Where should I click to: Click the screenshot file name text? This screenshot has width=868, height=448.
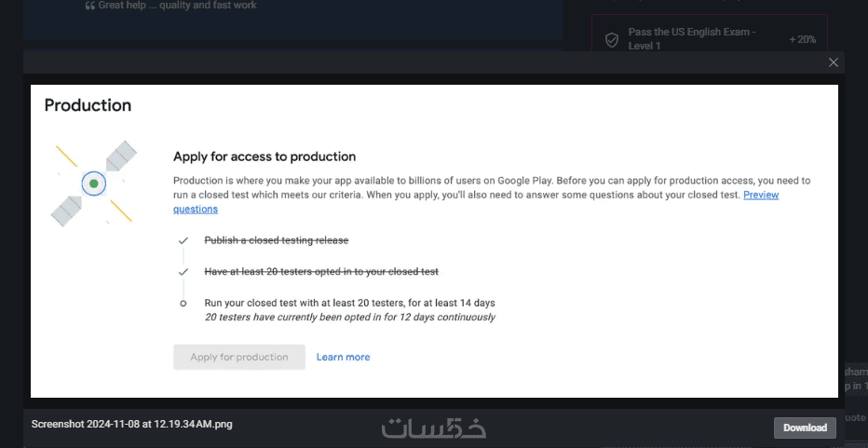(x=131, y=425)
